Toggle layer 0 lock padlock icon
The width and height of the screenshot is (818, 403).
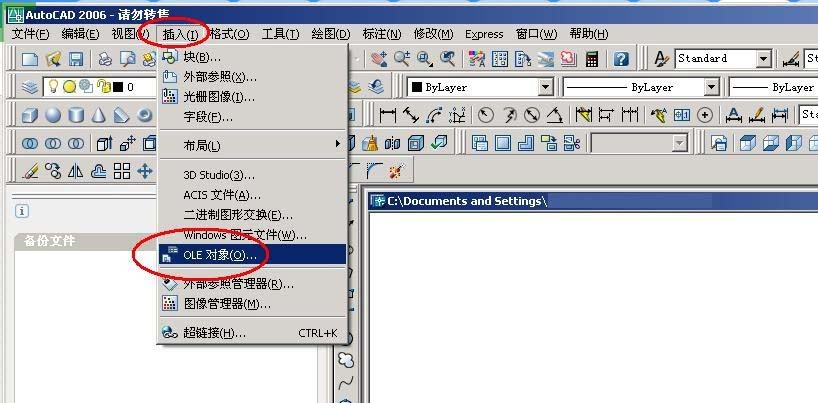104,87
